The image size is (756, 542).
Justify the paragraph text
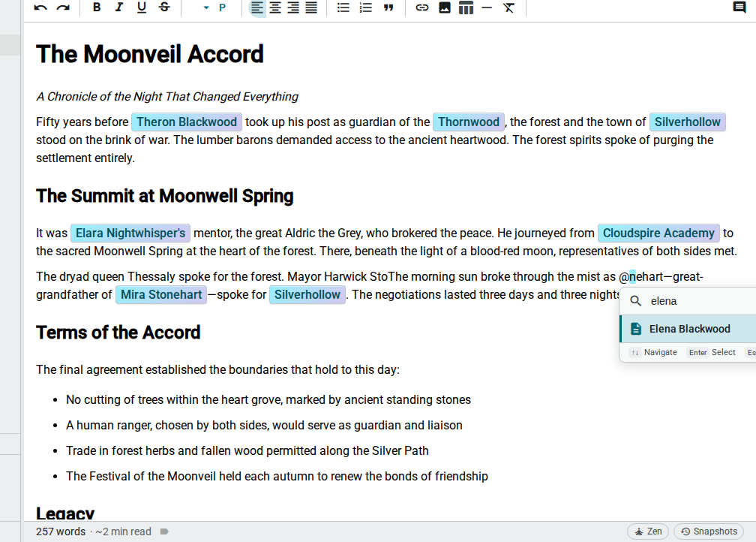(x=311, y=8)
